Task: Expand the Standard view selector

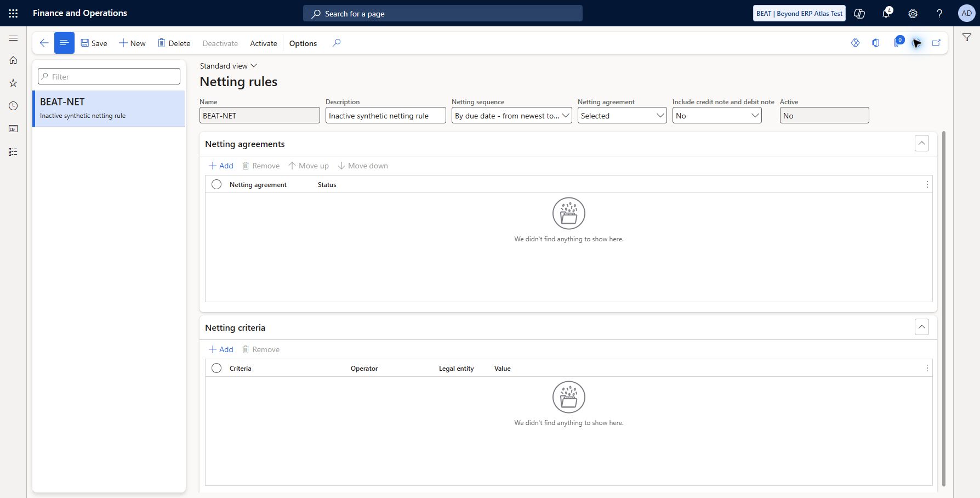Action: tap(228, 66)
